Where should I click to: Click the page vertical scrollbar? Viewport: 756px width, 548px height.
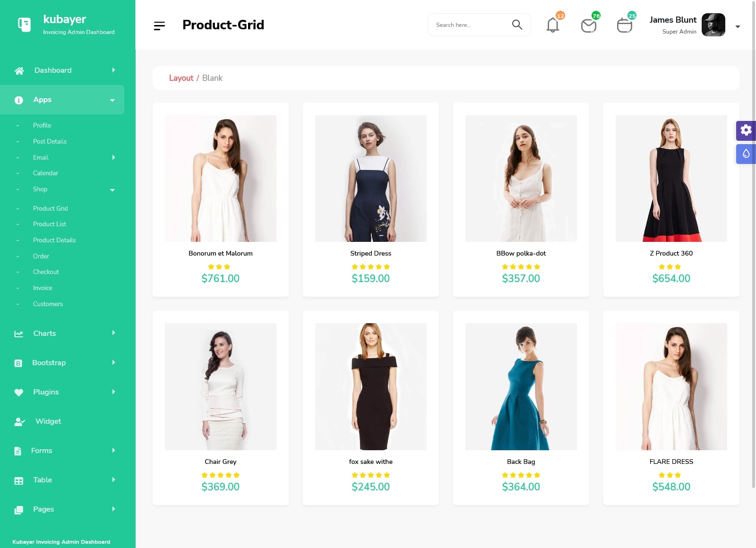pyautogui.click(x=754, y=245)
